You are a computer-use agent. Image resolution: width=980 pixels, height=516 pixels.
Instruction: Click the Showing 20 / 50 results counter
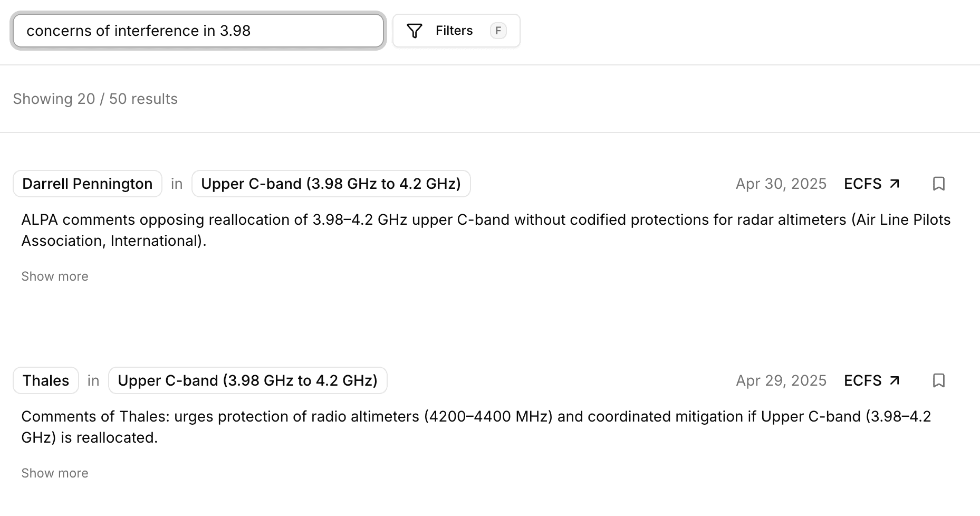pos(96,99)
